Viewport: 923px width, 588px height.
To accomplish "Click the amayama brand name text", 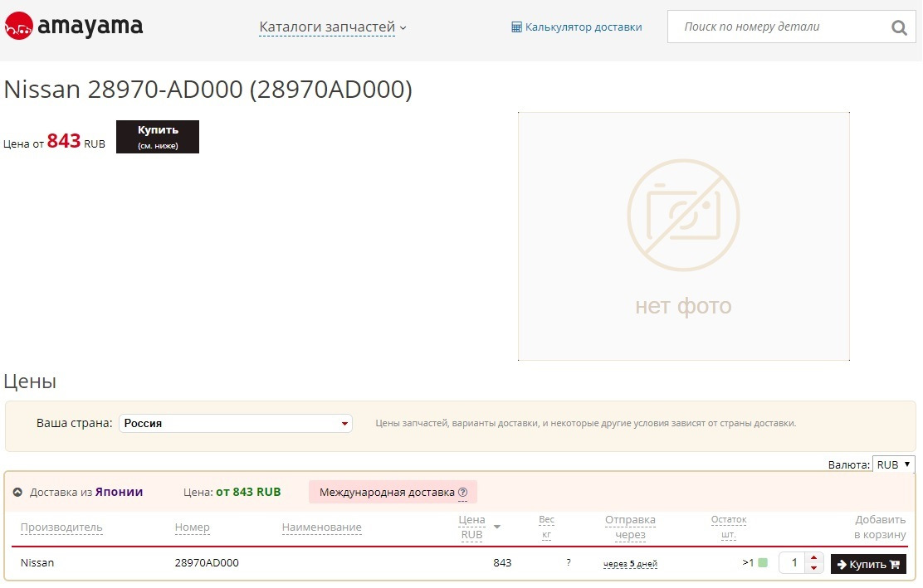I will click(x=90, y=27).
